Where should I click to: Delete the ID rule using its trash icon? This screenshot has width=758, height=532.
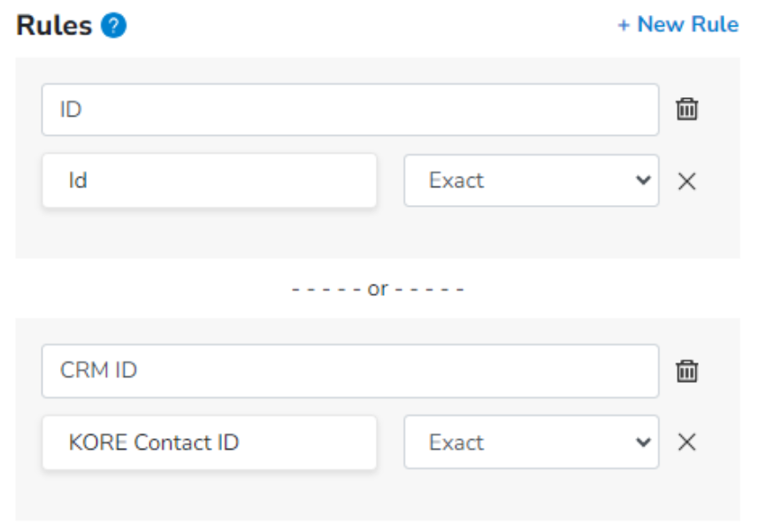pyautogui.click(x=687, y=109)
